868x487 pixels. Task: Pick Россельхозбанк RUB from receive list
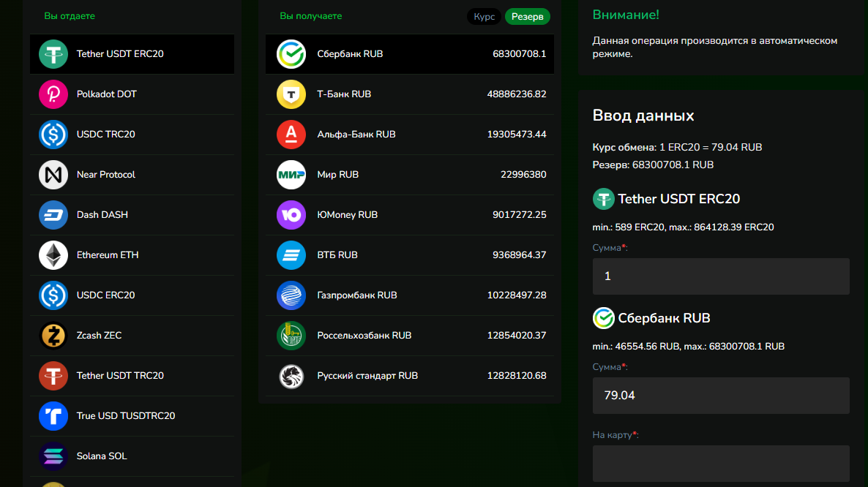(x=364, y=336)
